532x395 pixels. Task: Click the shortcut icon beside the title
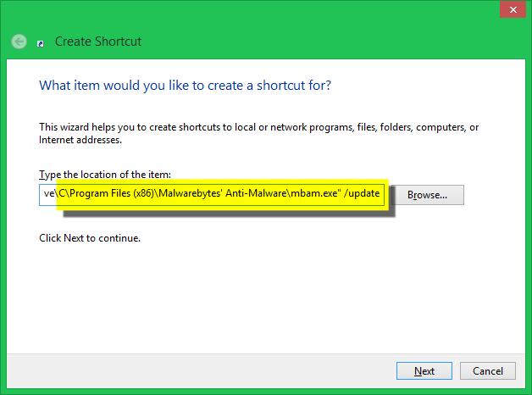(x=41, y=43)
